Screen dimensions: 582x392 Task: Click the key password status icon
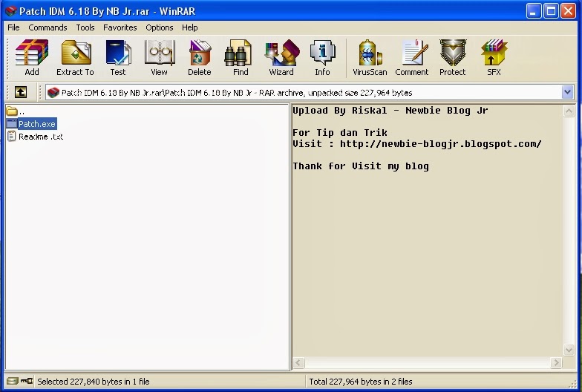click(27, 381)
